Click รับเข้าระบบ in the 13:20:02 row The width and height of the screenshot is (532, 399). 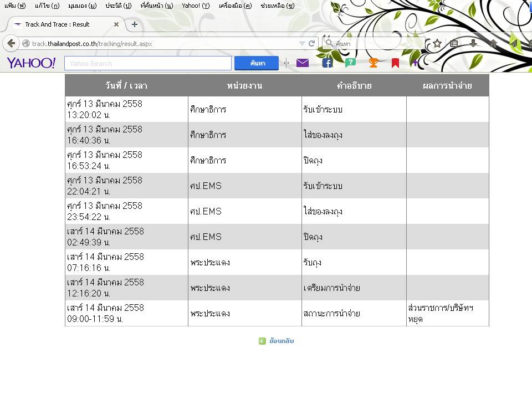point(323,109)
